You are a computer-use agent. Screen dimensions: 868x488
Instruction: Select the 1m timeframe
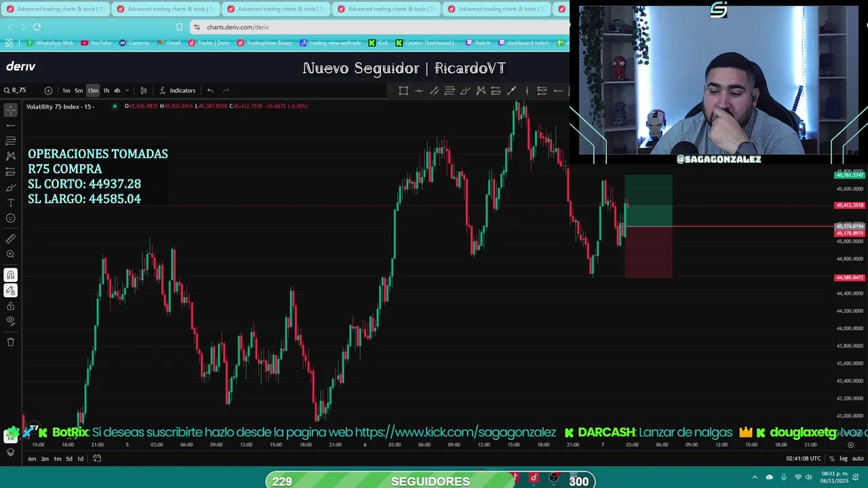(66, 91)
